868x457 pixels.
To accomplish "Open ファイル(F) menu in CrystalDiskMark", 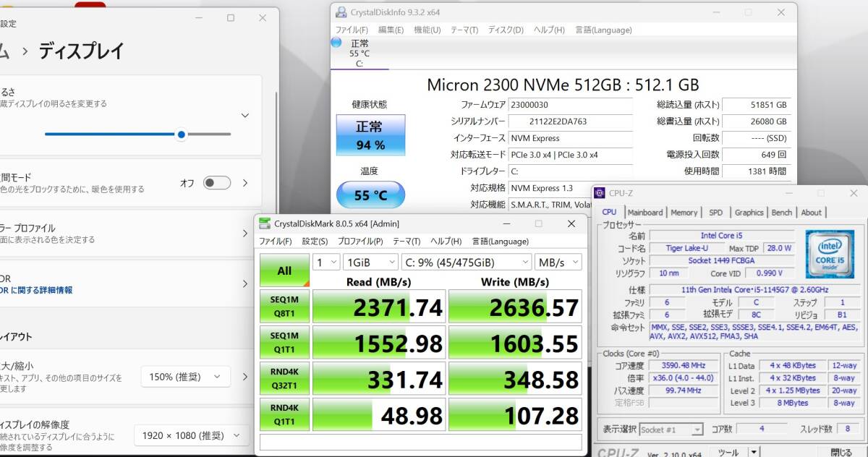I will [276, 241].
